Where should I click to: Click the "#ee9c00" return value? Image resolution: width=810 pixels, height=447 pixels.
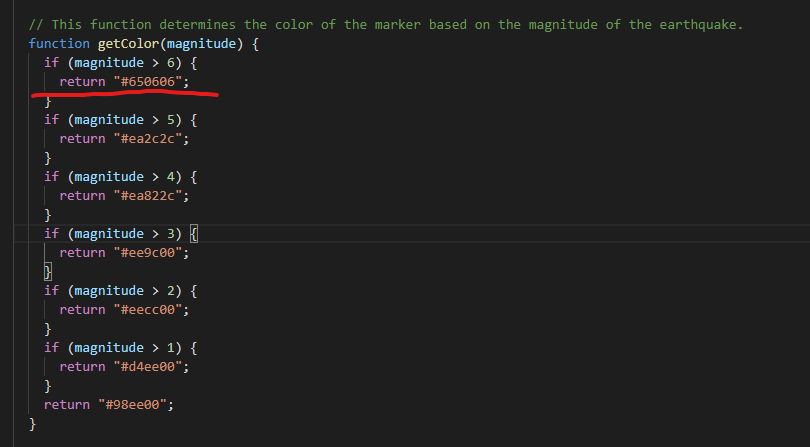pyautogui.click(x=148, y=252)
